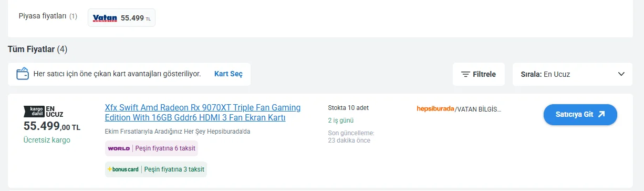Open the Sırala: En Ucuz dropdown
The image size is (644, 191).
tap(573, 74)
